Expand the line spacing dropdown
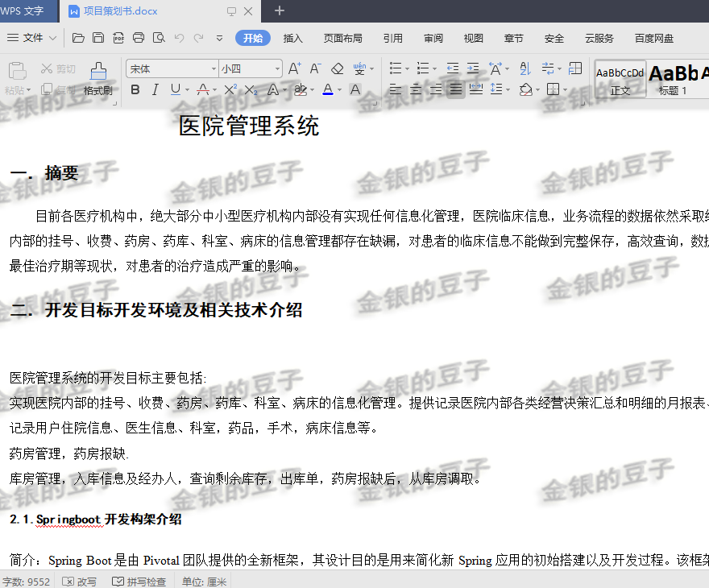Viewport: 709px width, 588px height. click(507, 89)
